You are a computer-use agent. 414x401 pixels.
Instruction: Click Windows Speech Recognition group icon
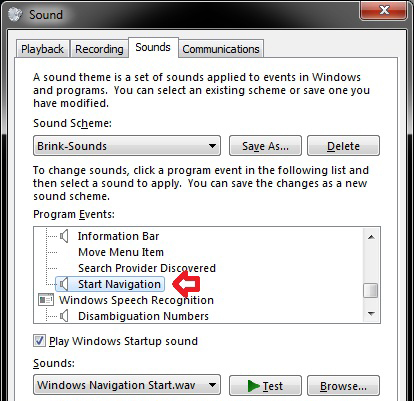click(46, 300)
